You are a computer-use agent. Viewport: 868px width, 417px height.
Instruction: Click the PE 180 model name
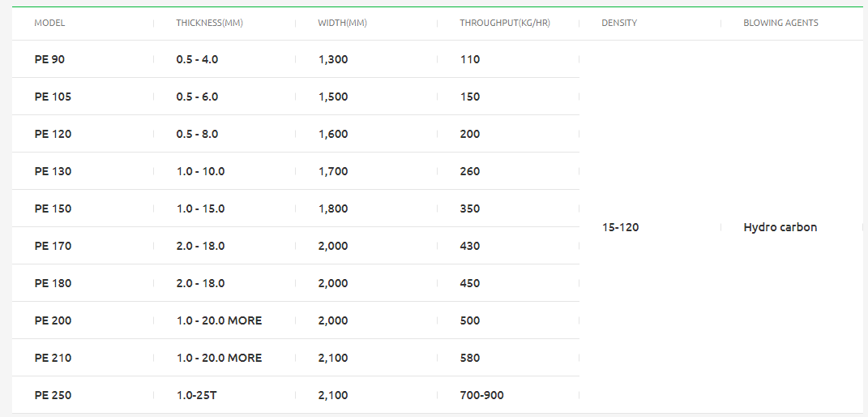[x=53, y=283]
